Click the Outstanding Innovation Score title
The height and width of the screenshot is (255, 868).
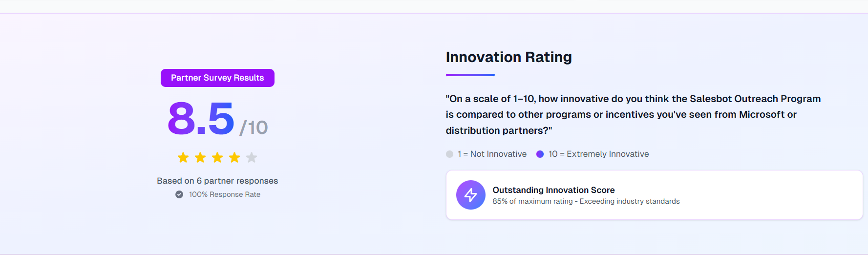[553, 190]
